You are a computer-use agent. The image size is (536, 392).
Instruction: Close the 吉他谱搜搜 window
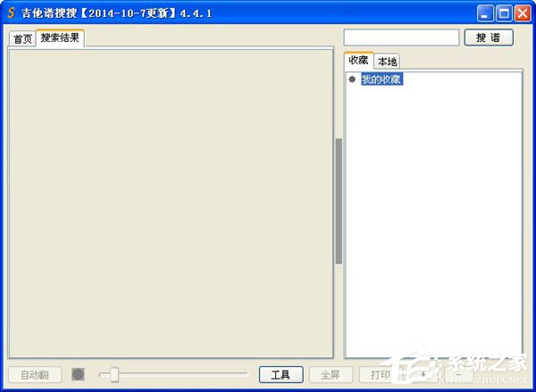coord(522,13)
